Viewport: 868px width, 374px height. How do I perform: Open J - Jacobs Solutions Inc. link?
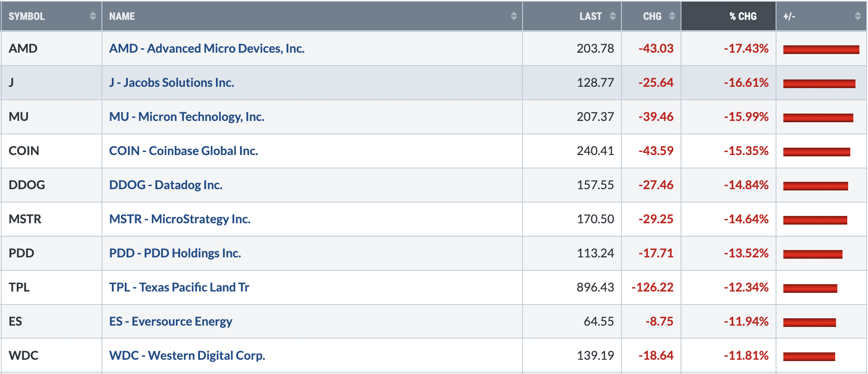[x=171, y=82]
